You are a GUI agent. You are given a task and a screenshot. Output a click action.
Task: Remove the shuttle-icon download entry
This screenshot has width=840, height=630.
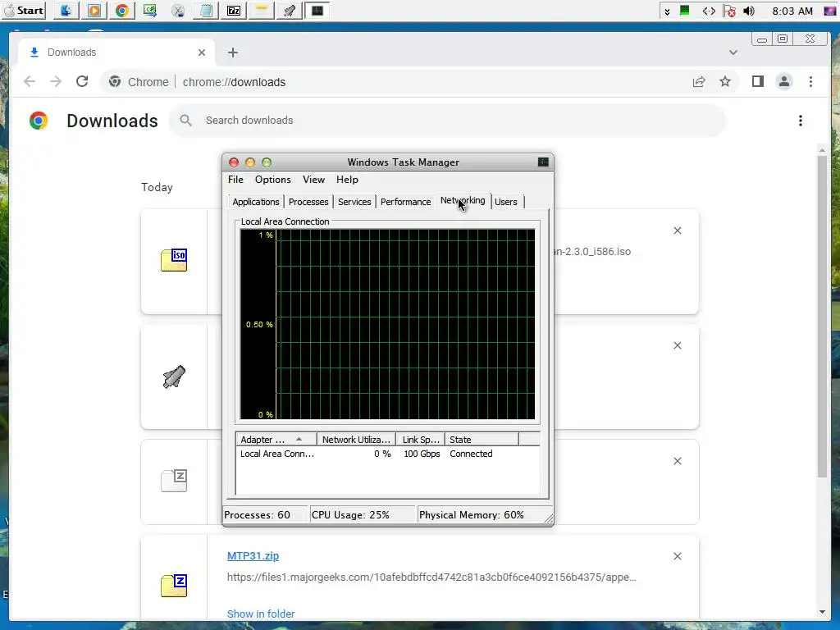pos(677,345)
